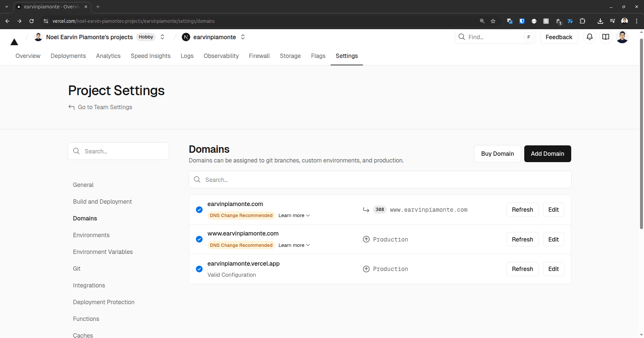Open browser extensions puzzle icon
Screen dimensions: 644x338
583,21
